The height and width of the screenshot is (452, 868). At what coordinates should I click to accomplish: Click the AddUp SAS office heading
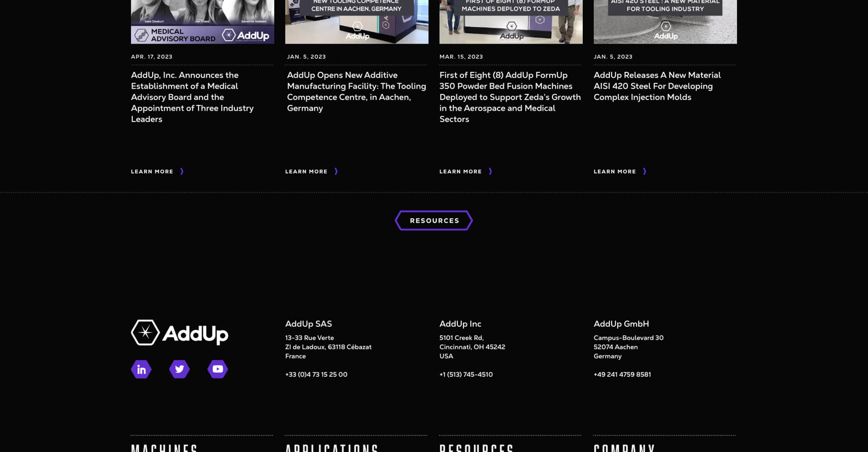[x=308, y=324]
